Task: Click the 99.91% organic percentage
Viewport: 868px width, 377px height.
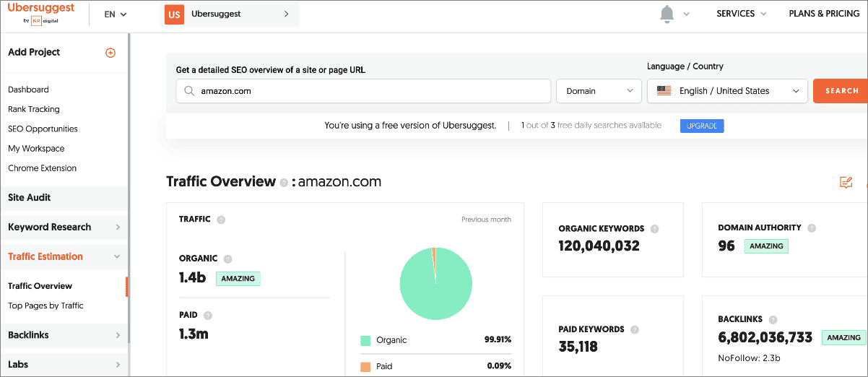Action: tap(498, 340)
